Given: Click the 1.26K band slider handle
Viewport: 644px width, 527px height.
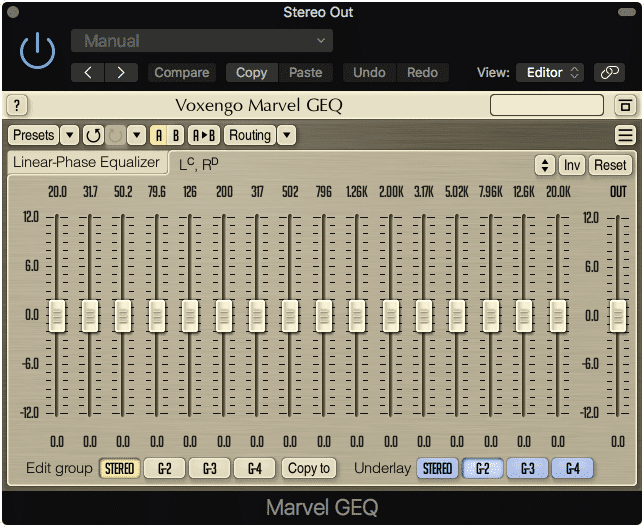Looking at the screenshot, I should click(357, 315).
